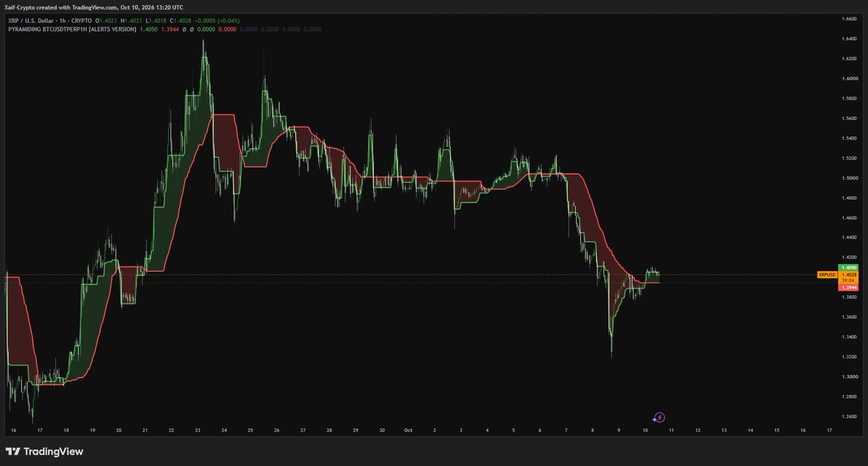
Task: Click the 27 date label on the time axis
Action: [303, 430]
